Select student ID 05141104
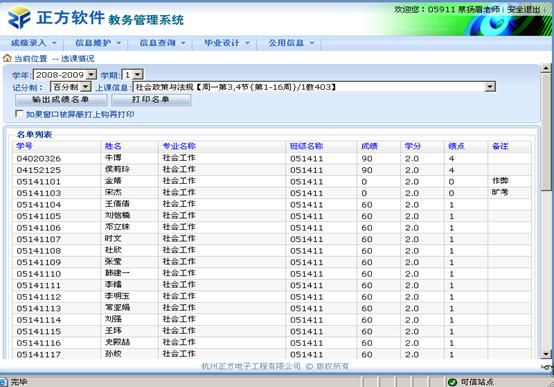The image size is (554, 387). point(39,205)
